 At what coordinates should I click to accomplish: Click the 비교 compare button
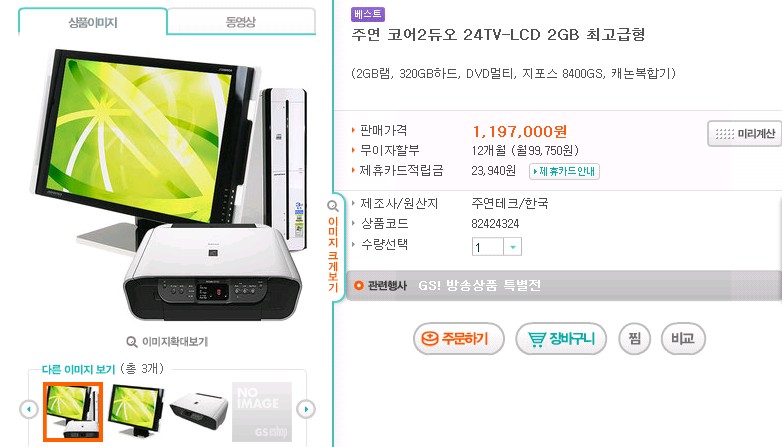[x=683, y=339]
